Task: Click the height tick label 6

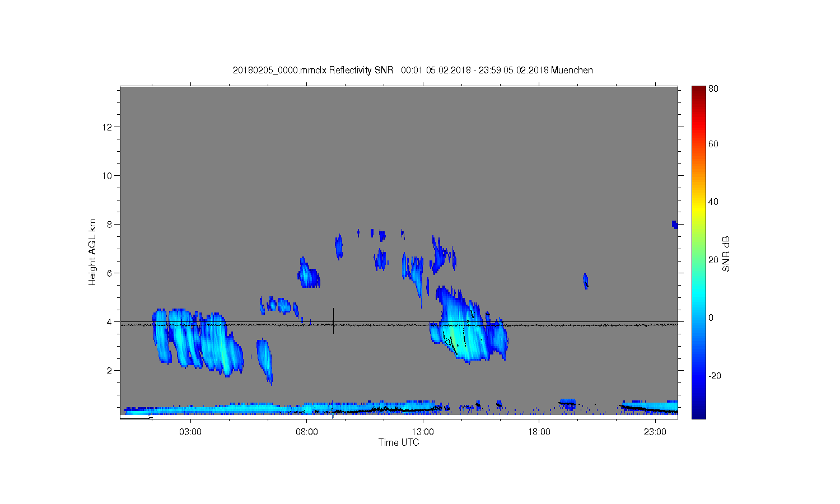Action: pyautogui.click(x=110, y=273)
